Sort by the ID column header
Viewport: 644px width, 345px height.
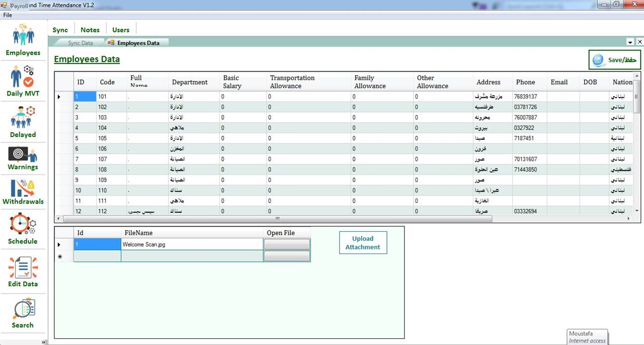point(85,82)
